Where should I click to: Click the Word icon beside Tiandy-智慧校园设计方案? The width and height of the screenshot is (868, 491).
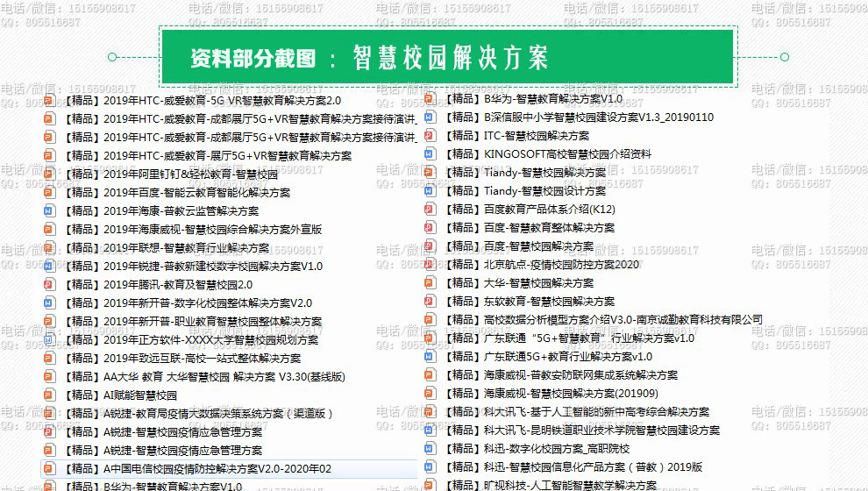click(430, 191)
